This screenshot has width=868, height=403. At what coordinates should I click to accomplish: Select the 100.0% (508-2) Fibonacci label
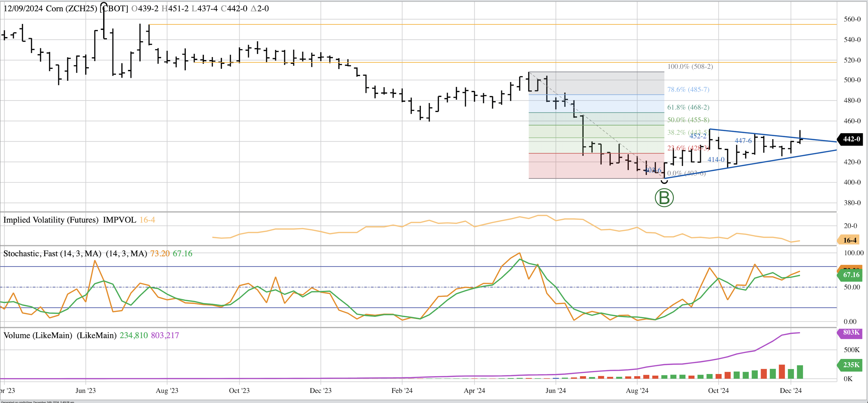[690, 67]
